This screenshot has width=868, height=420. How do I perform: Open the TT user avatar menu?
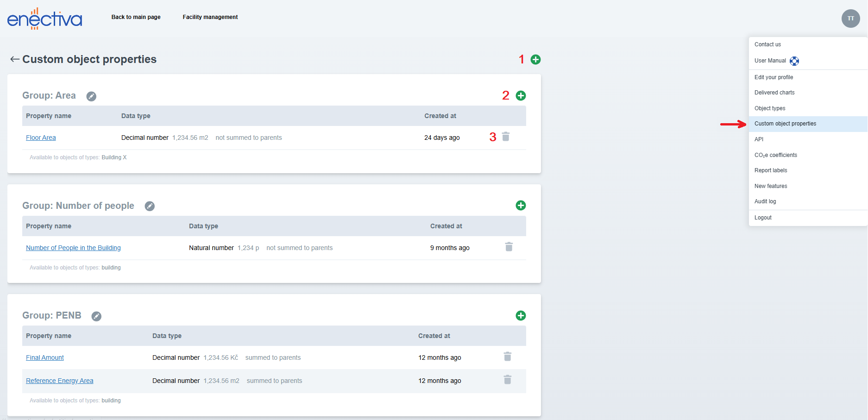pyautogui.click(x=850, y=19)
